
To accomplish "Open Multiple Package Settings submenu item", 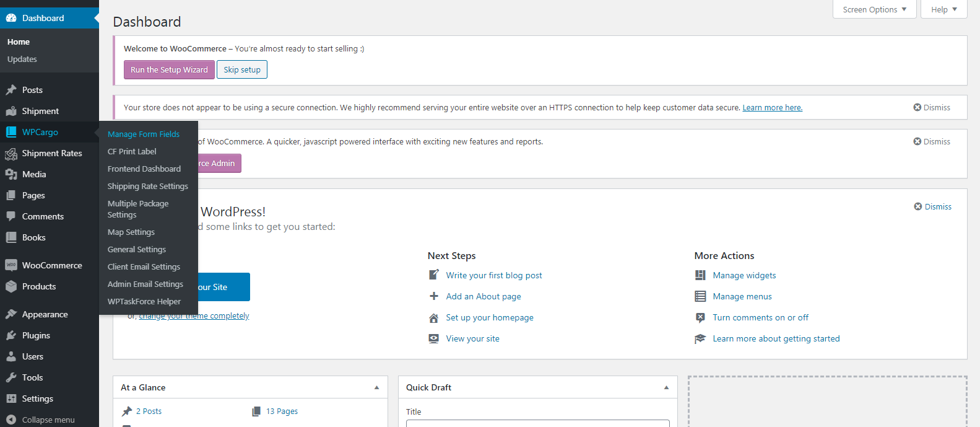I will point(138,209).
